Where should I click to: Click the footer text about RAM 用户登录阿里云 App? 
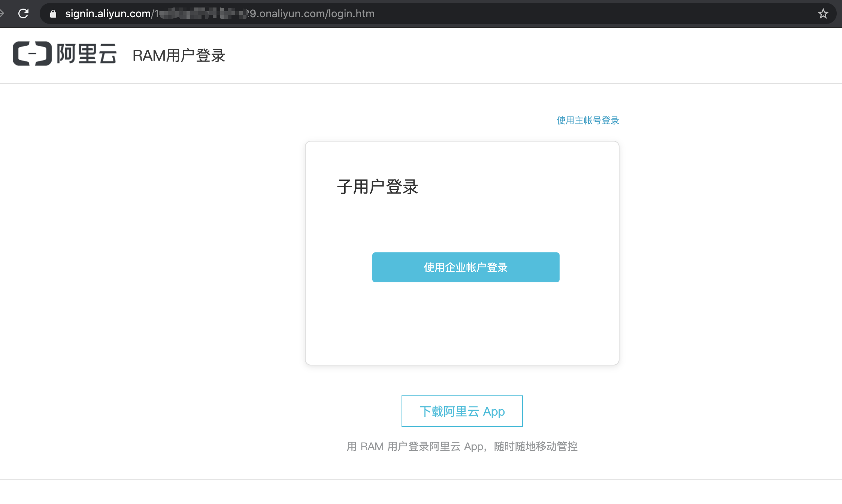(462, 446)
